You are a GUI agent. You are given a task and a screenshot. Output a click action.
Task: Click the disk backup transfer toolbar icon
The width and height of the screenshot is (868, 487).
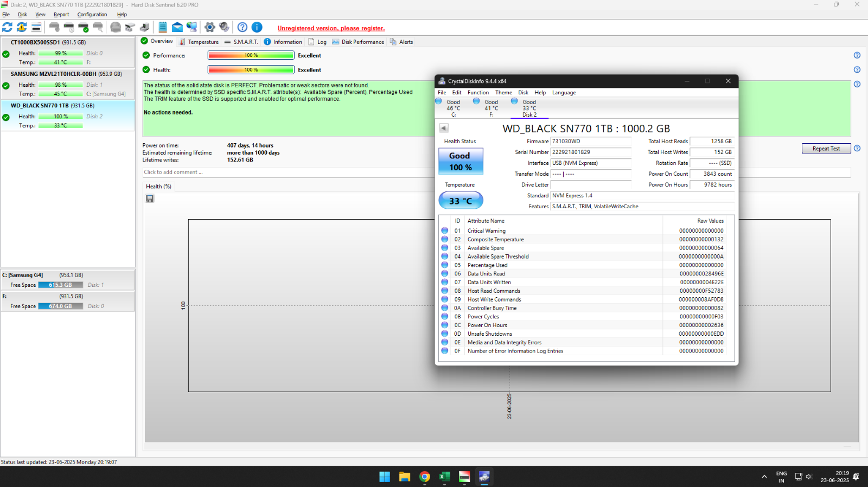click(145, 27)
